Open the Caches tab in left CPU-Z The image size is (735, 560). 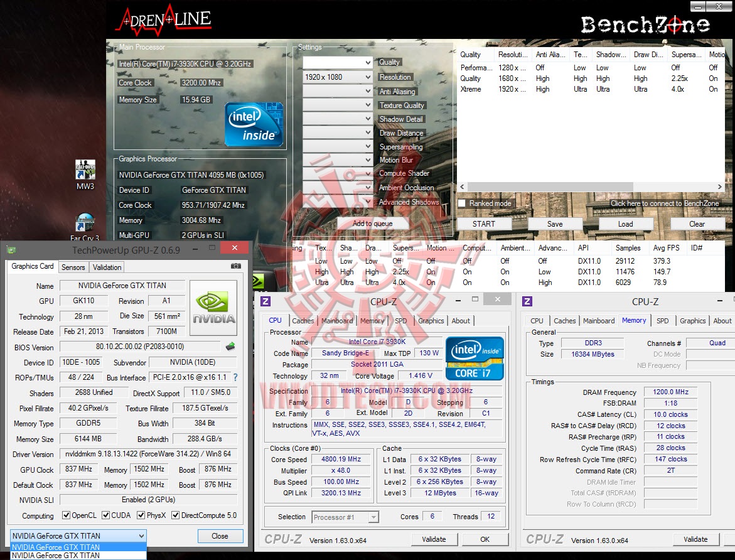303,321
